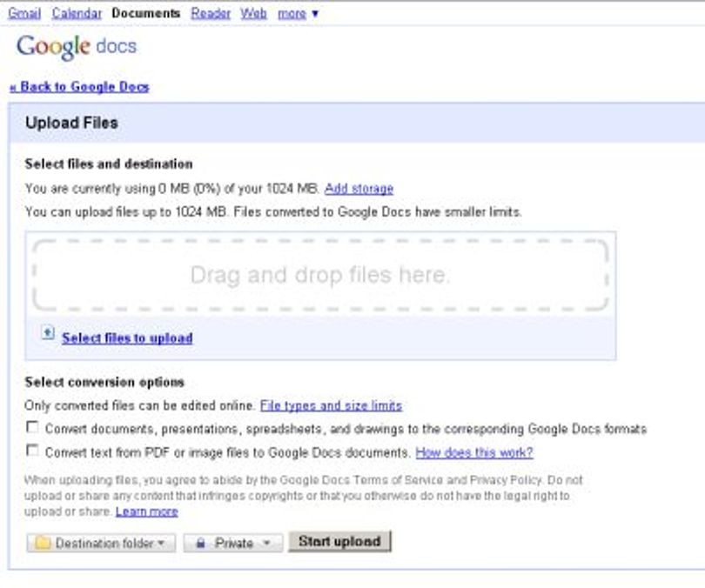Screen dimensions: 705x588
Task: Follow the Back to Google Docs link
Action: (79, 87)
